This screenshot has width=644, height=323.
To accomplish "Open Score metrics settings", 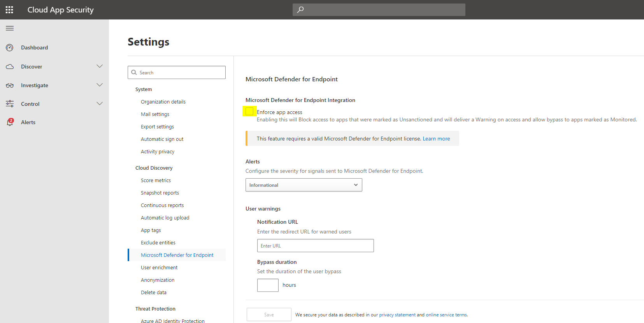I will [156, 180].
